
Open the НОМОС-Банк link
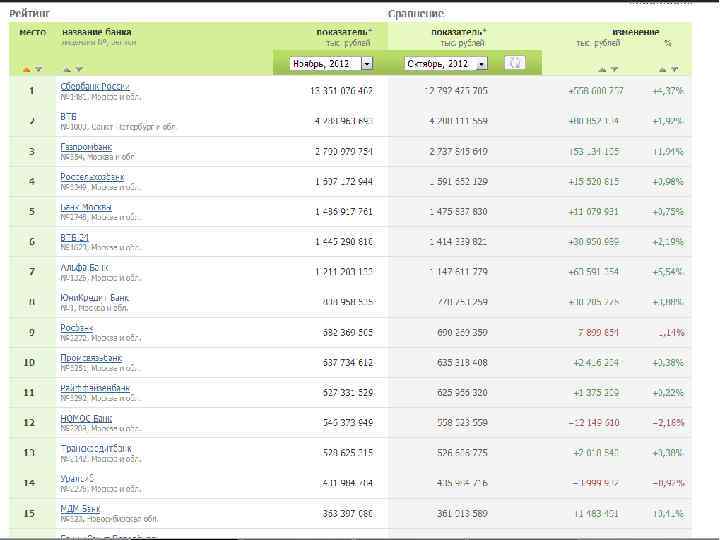click(x=86, y=418)
